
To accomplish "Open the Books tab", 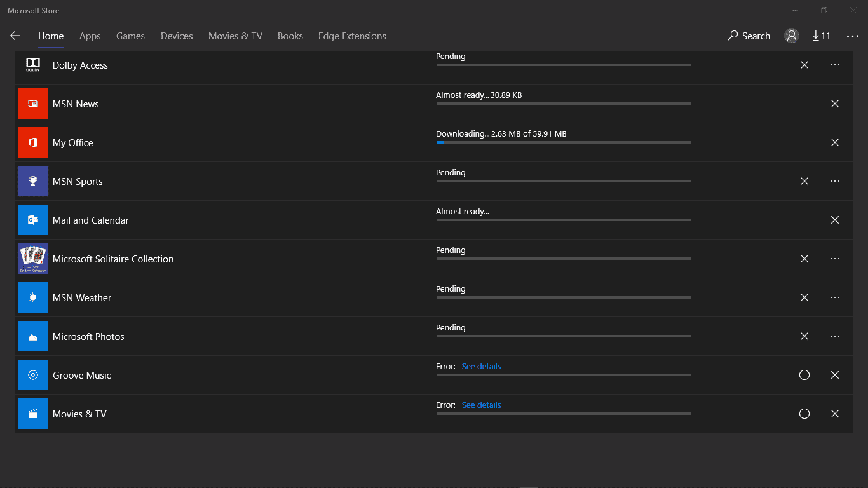I will click(x=290, y=36).
